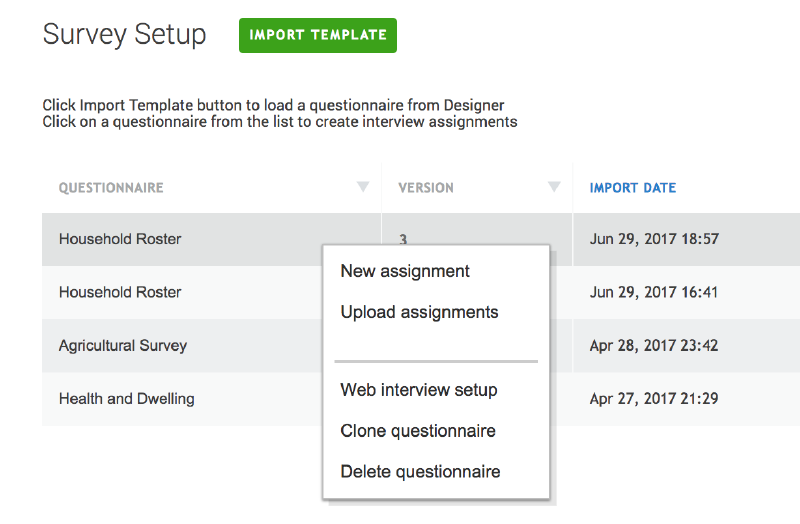The width and height of the screenshot is (800, 524).
Task: Open the Questionnaire column filter arrow
Action: [x=363, y=187]
